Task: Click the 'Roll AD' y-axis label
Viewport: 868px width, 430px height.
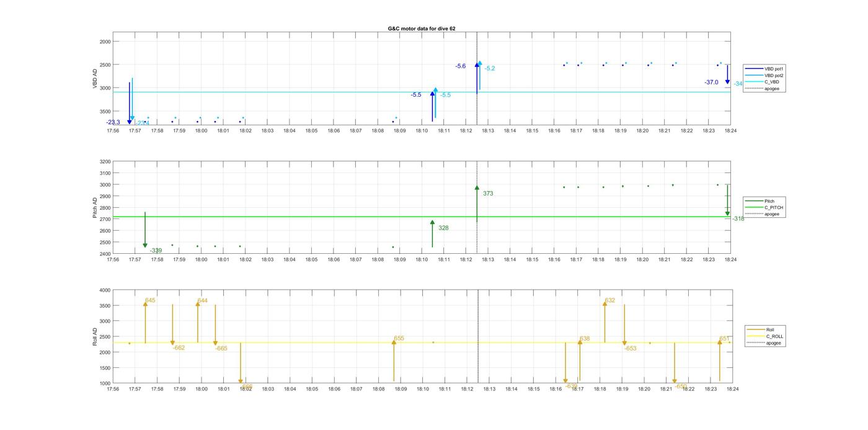Action: coord(95,336)
